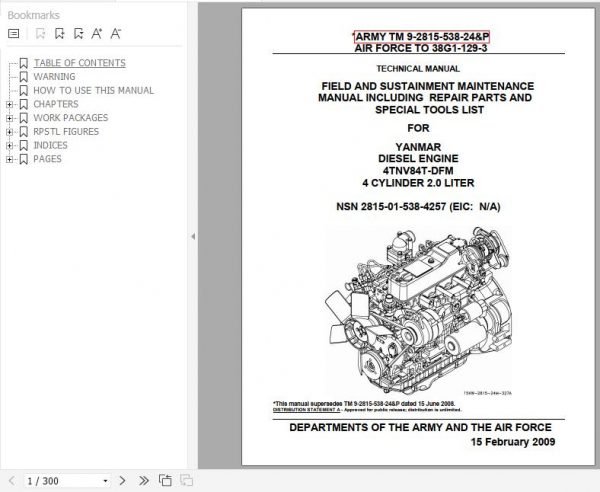Image resolution: width=600 pixels, height=492 pixels.
Task: Select the WORK PACKAGES bookmark
Action: [x=71, y=118]
